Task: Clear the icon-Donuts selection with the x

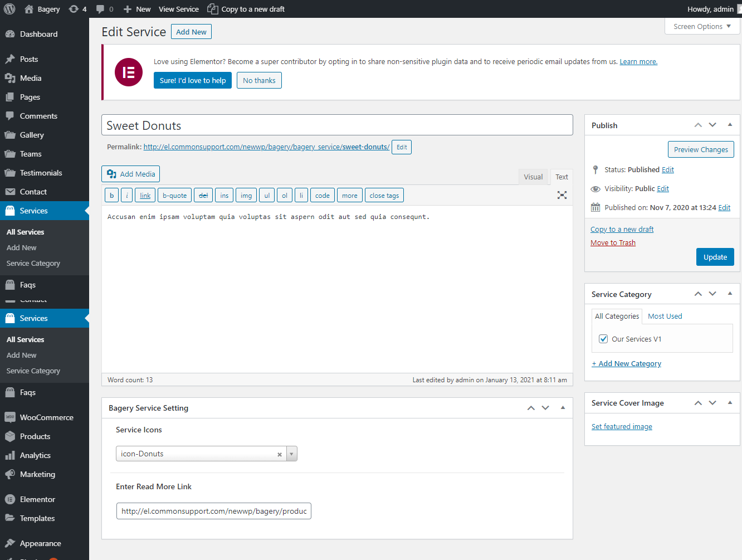Action: tap(280, 454)
